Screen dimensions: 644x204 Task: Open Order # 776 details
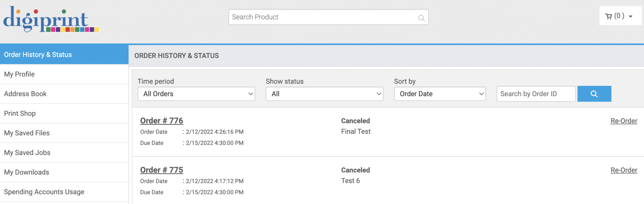coord(162,121)
